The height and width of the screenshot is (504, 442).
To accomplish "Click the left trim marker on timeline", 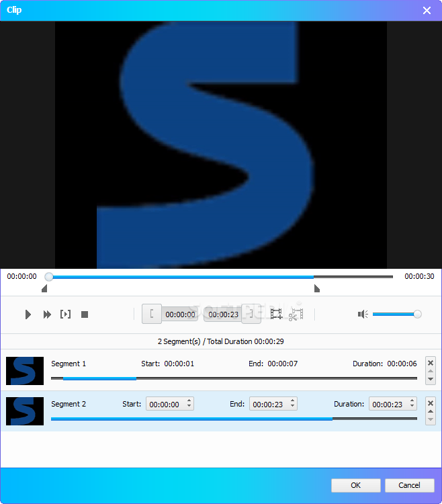I will pyautogui.click(x=44, y=288).
